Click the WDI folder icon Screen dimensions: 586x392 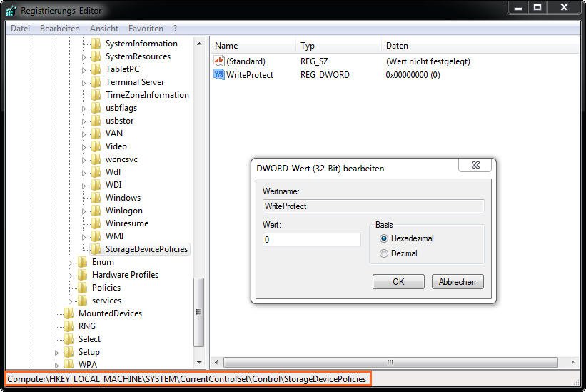tap(96, 185)
